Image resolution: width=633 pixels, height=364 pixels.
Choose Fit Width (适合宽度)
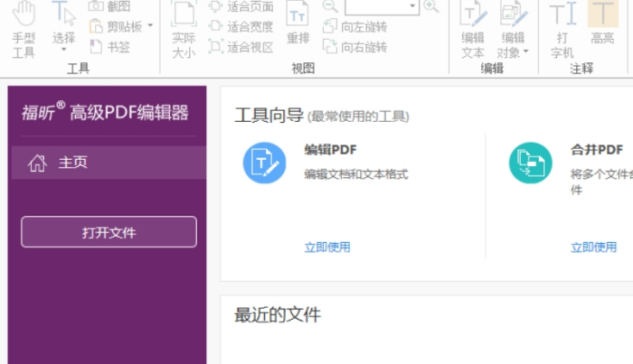click(x=241, y=26)
